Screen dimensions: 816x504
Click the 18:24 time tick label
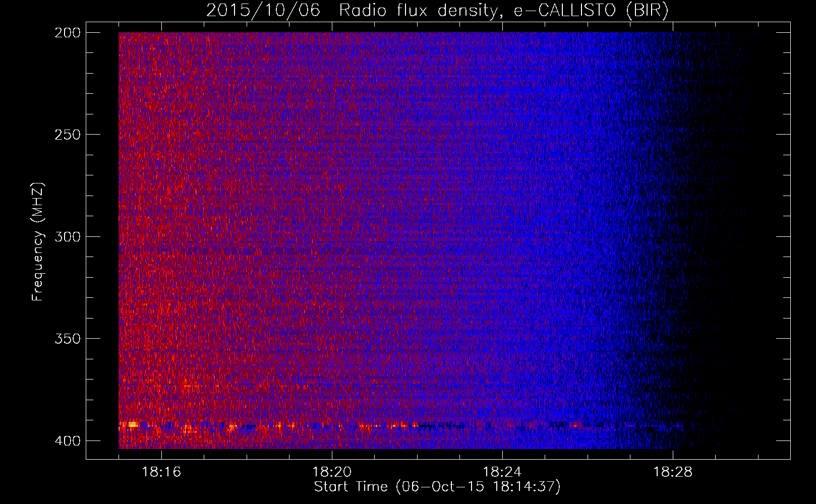(502, 472)
